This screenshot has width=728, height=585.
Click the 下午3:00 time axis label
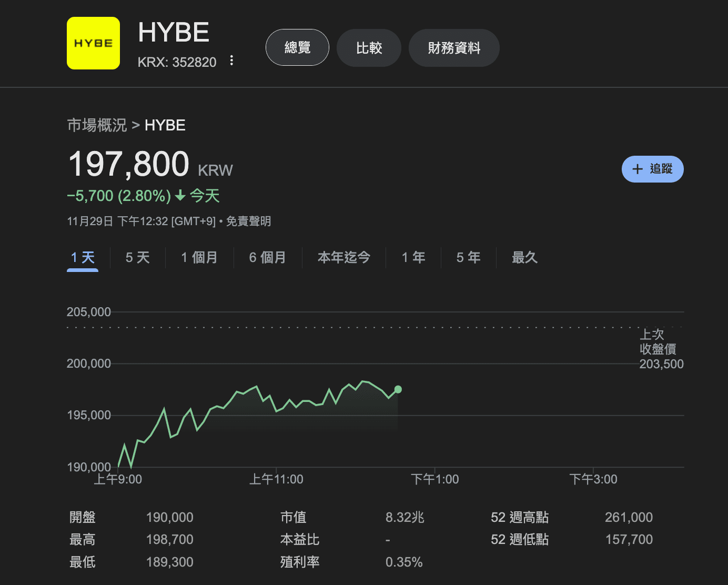(x=593, y=479)
